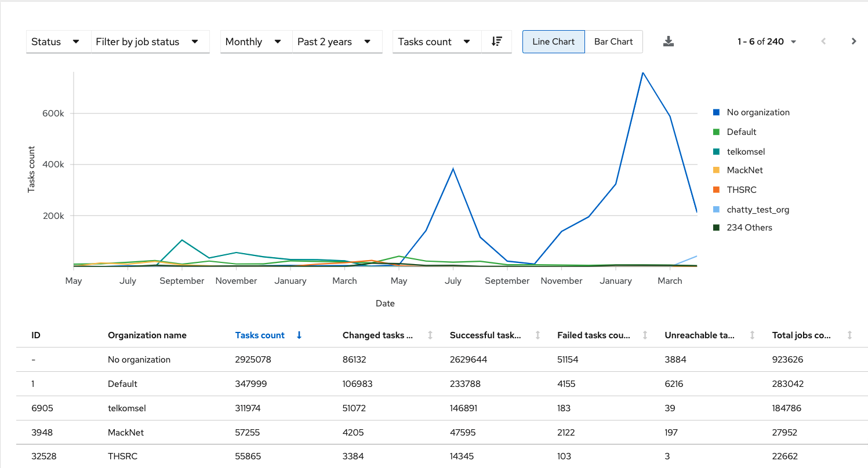Go to next page arrow
Viewport: 868px width, 468px height.
854,41
